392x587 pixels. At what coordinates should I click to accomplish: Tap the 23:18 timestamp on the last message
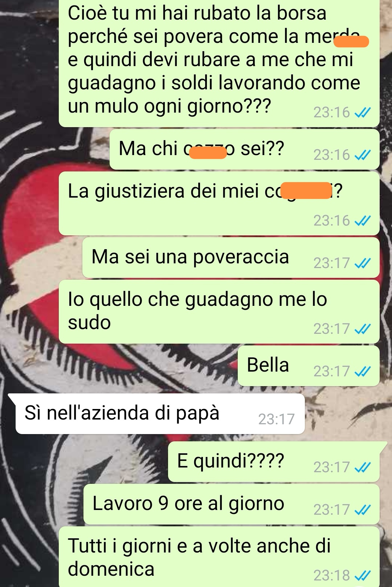tap(332, 575)
